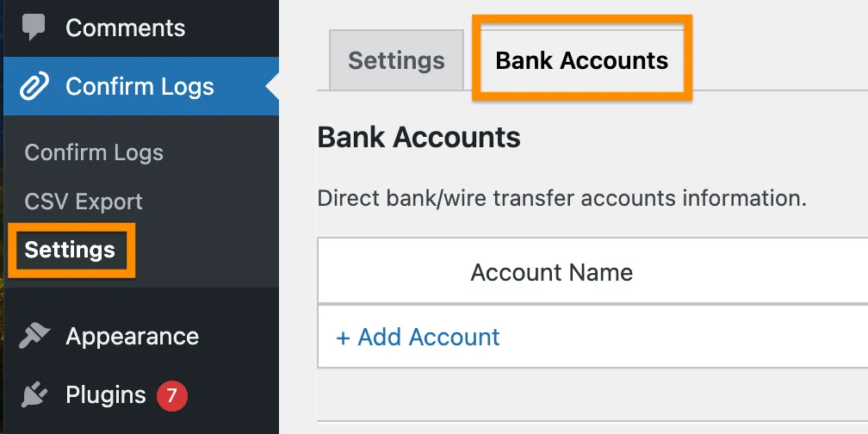
Task: Open the Confirm Logs submenu entry
Action: tap(94, 152)
